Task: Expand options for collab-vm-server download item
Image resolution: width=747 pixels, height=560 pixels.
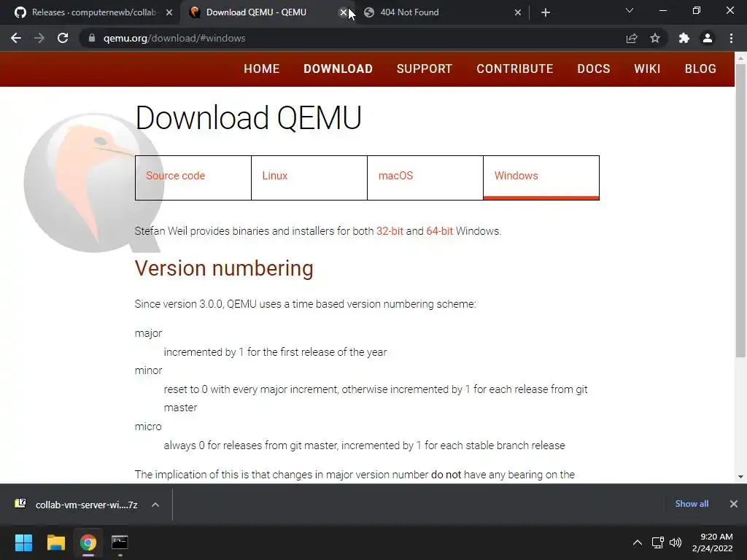Action: (x=155, y=505)
